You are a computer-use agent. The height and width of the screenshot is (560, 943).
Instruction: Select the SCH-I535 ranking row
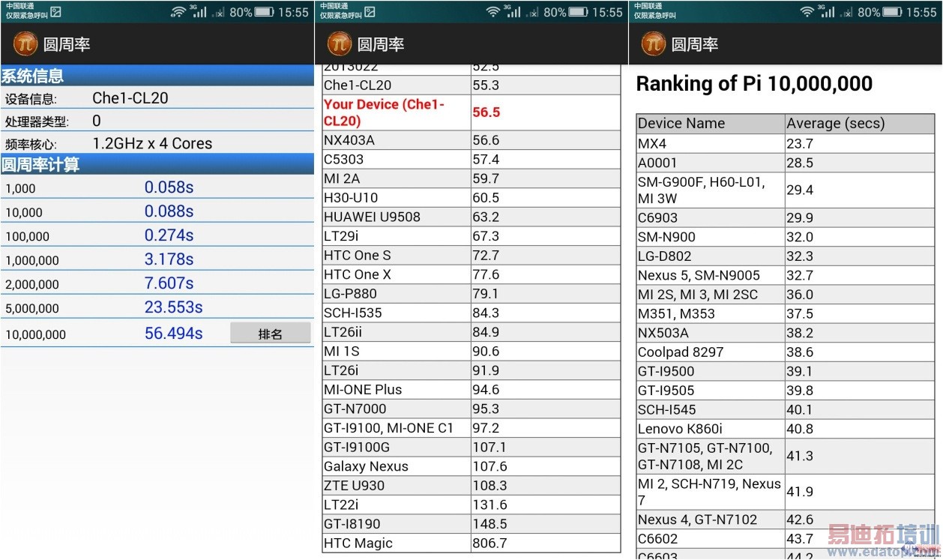click(x=471, y=313)
